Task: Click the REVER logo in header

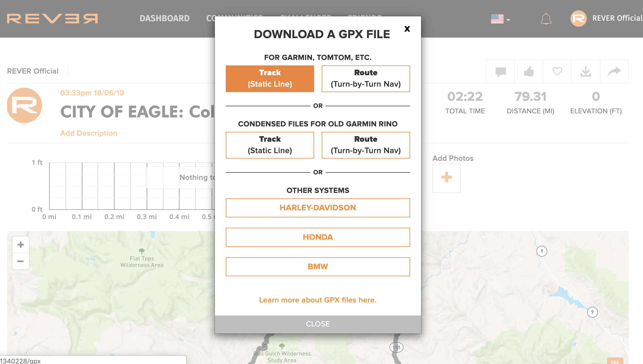Action: tap(52, 19)
